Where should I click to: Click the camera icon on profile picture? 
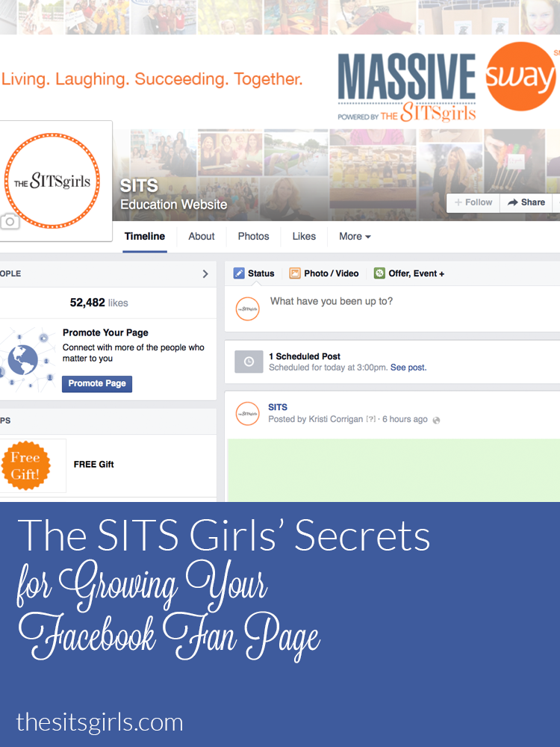(10, 222)
